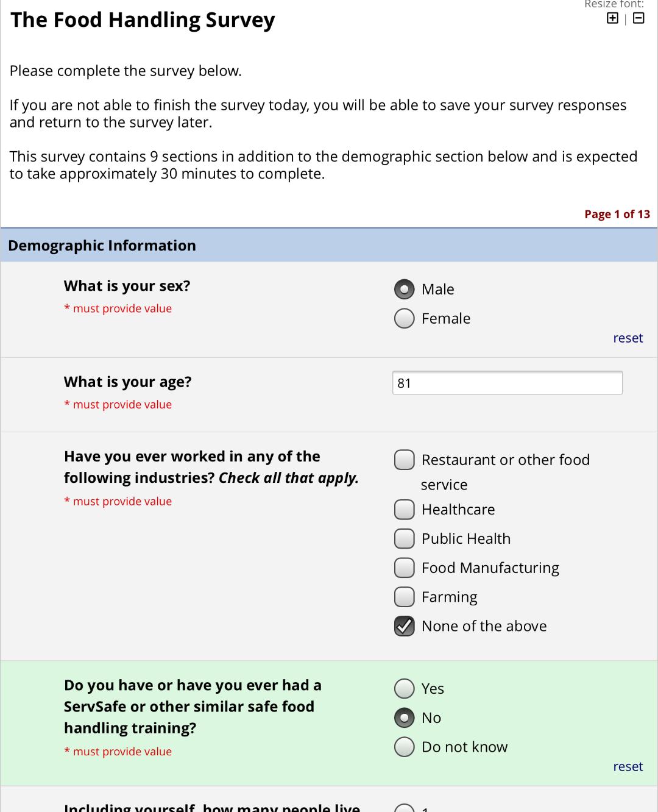This screenshot has width=658, height=812.
Task: Click the None of the above label
Action: coord(484,626)
